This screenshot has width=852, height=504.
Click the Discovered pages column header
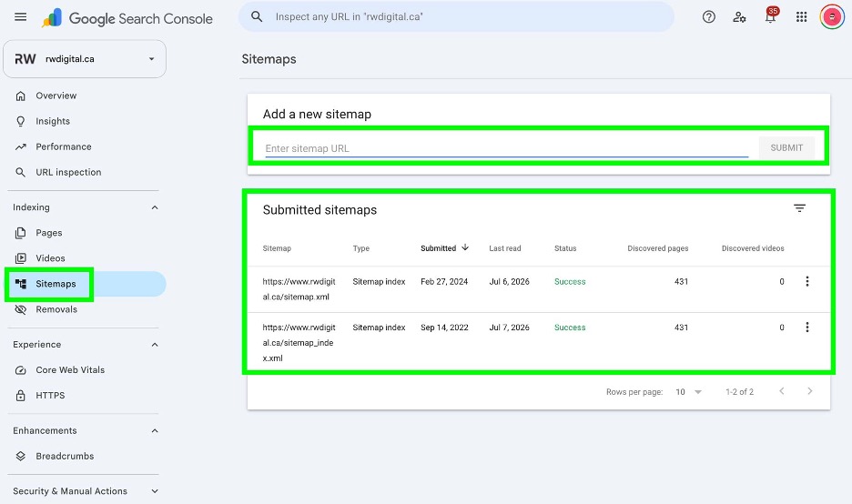point(657,248)
